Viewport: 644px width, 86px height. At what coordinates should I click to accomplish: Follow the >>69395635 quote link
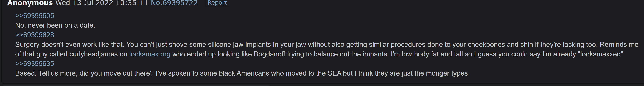[35, 63]
